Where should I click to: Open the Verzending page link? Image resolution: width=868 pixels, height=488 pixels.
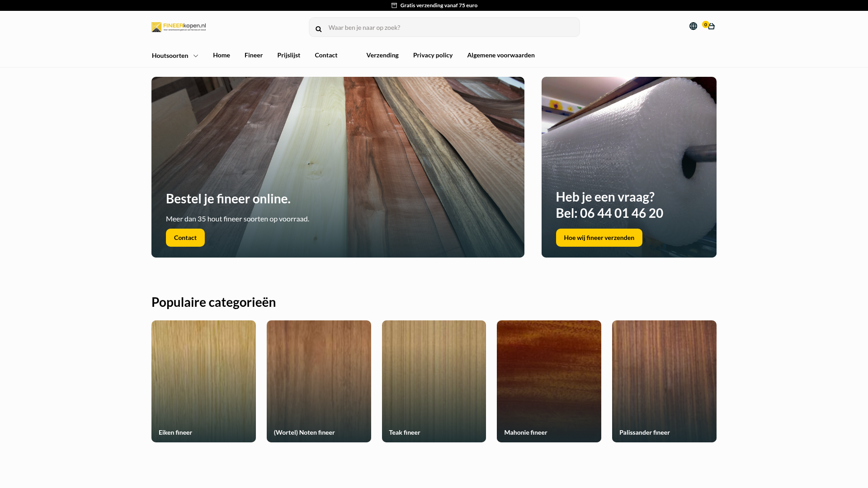tap(382, 55)
